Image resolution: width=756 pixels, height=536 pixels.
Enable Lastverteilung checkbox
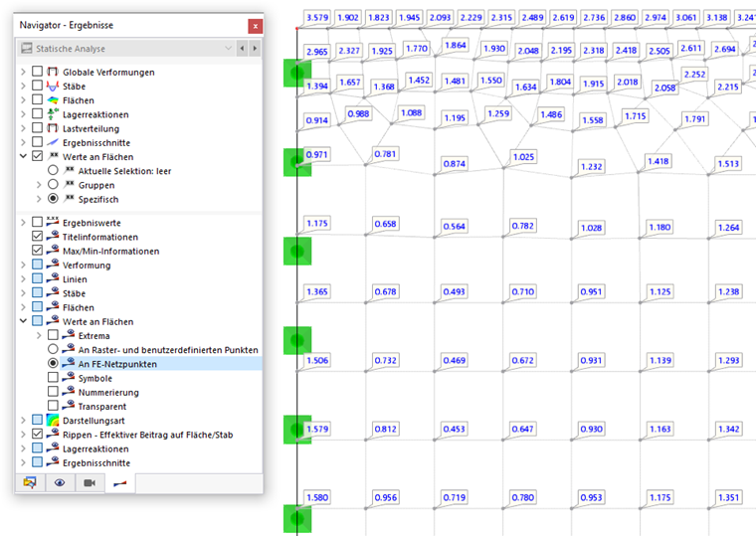[x=37, y=127]
